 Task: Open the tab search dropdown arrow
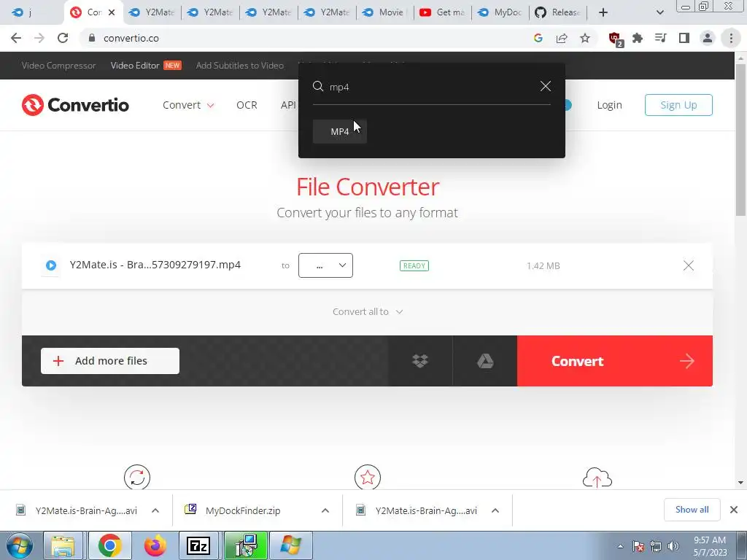click(659, 12)
